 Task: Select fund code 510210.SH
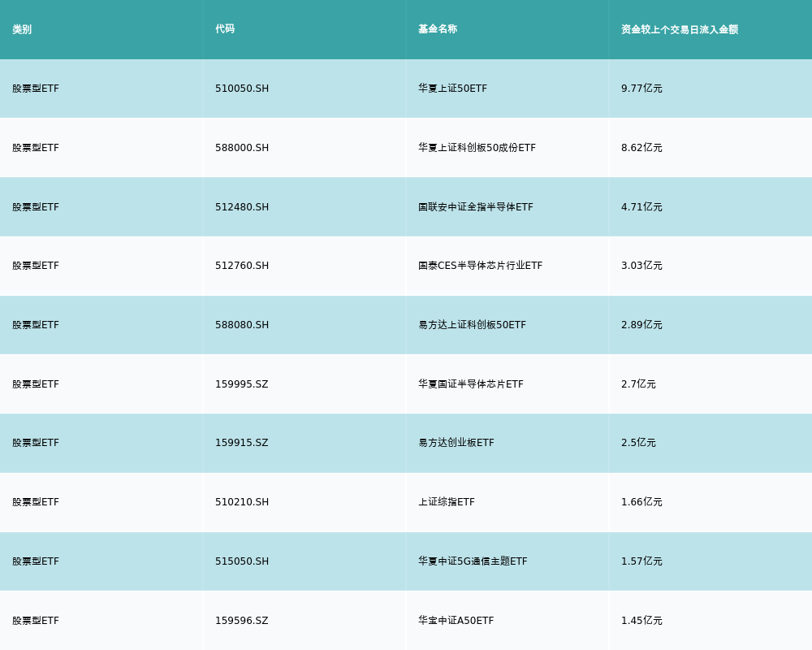[x=242, y=502]
